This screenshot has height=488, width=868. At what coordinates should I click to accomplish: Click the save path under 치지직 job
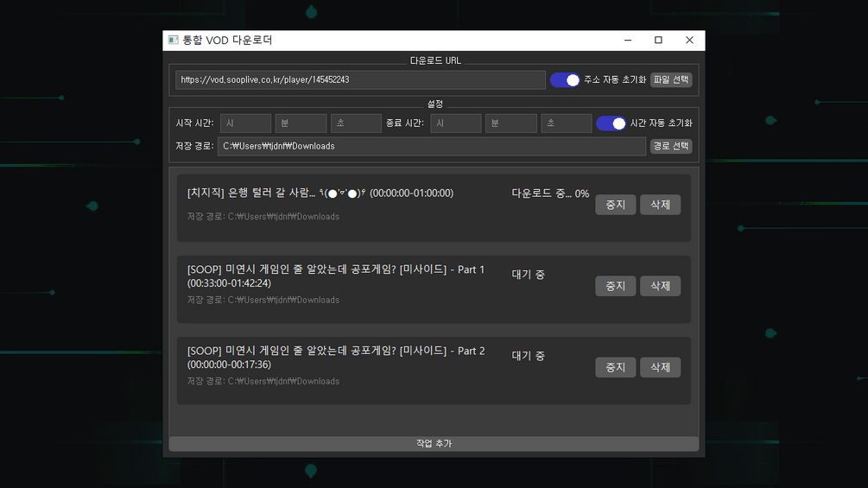coord(263,216)
